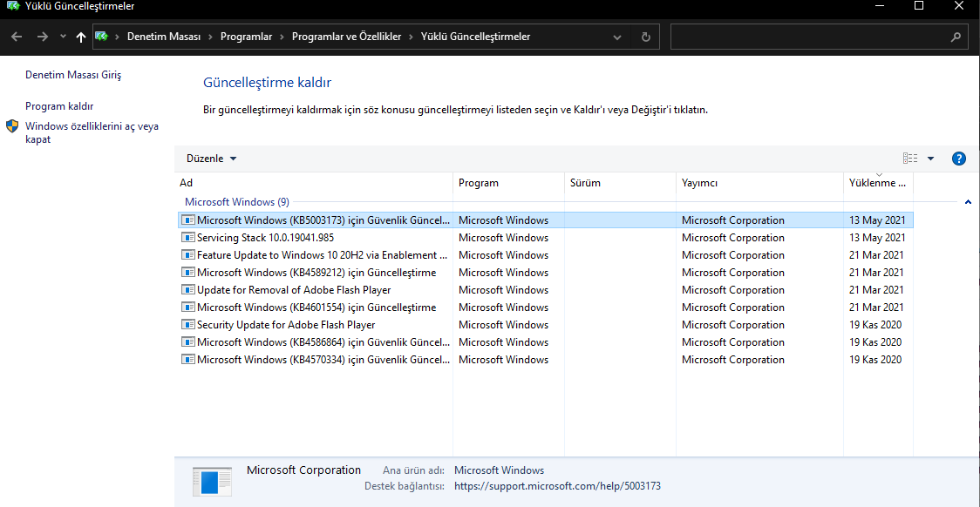The height and width of the screenshot is (507, 980).
Task: Open the Düzenle dropdown menu
Action: tap(211, 159)
